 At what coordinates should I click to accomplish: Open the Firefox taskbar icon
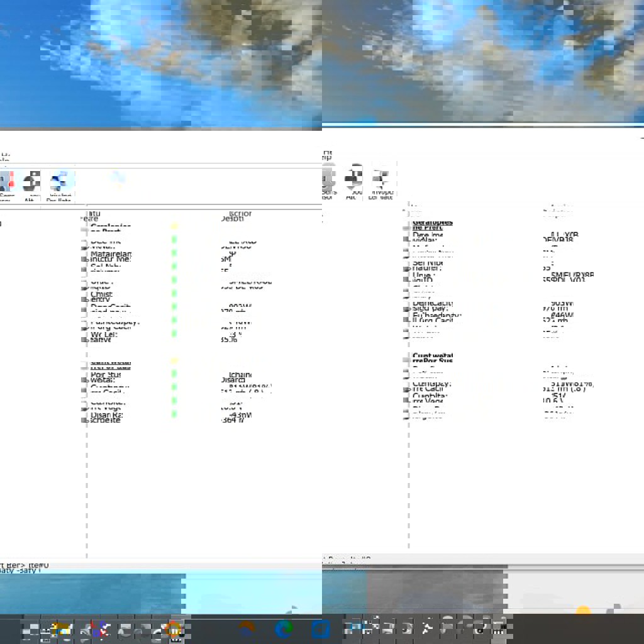click(x=247, y=628)
